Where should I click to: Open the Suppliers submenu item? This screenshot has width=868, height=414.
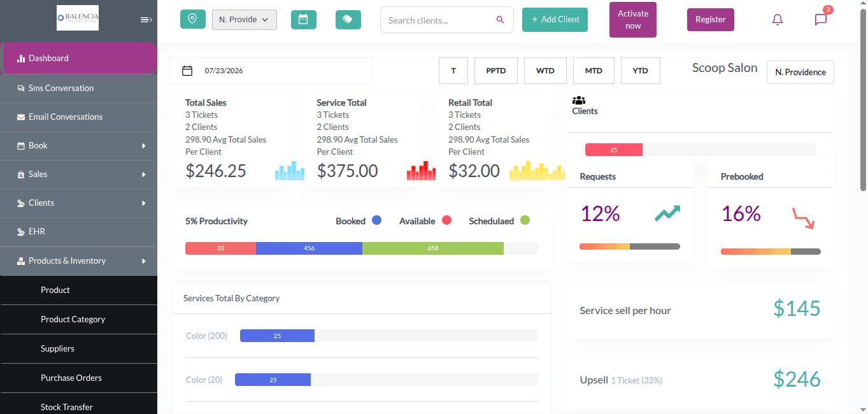78,348
